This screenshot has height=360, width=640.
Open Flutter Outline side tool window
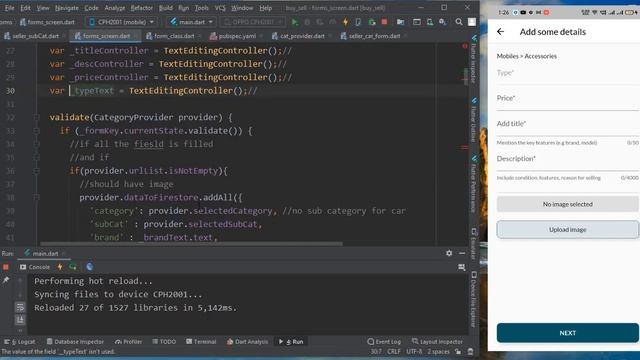[473, 120]
